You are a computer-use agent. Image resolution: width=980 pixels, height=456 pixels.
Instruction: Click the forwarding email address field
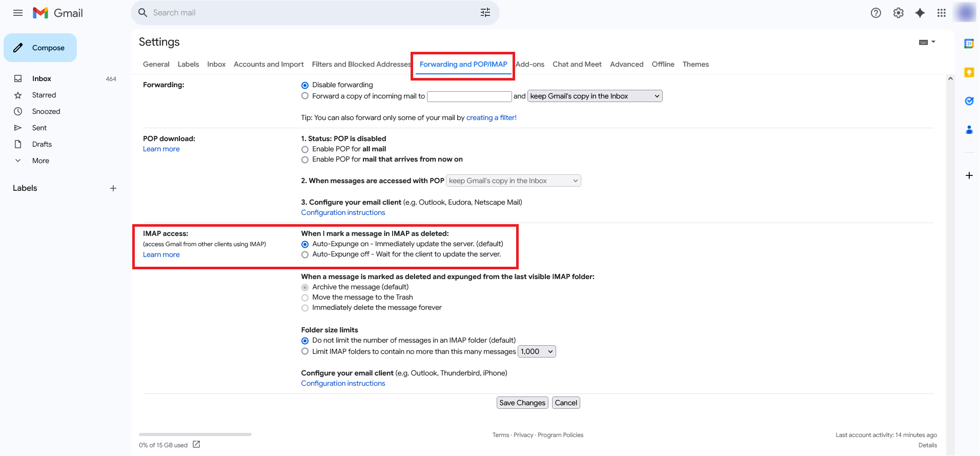pyautogui.click(x=469, y=96)
